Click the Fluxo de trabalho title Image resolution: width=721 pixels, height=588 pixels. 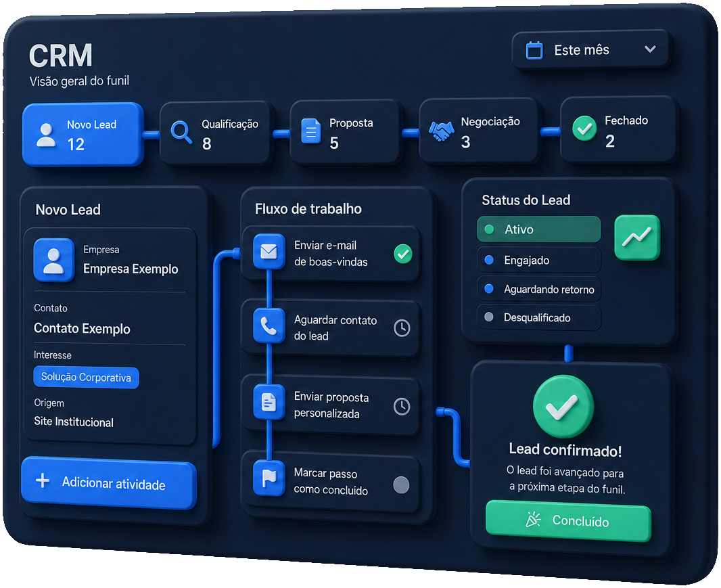click(308, 209)
